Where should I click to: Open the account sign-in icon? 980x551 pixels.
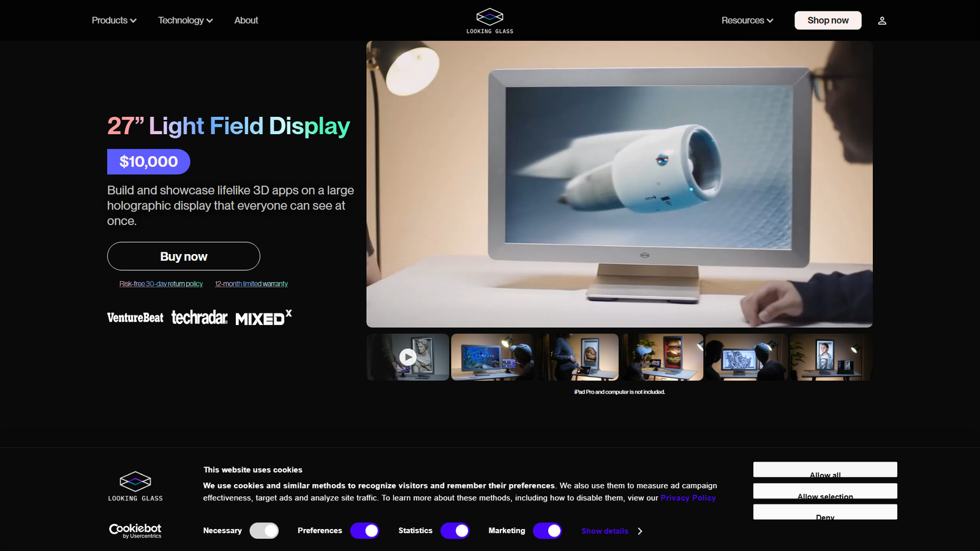882,20
